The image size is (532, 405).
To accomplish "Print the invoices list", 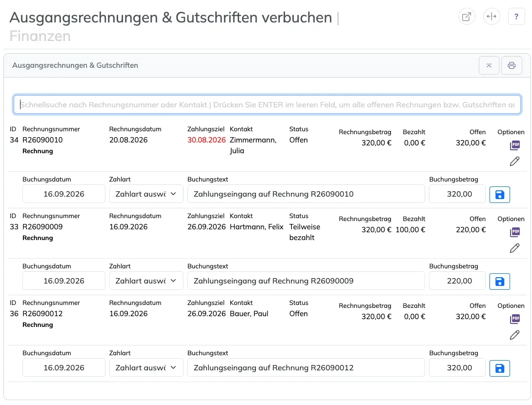I will pos(512,65).
